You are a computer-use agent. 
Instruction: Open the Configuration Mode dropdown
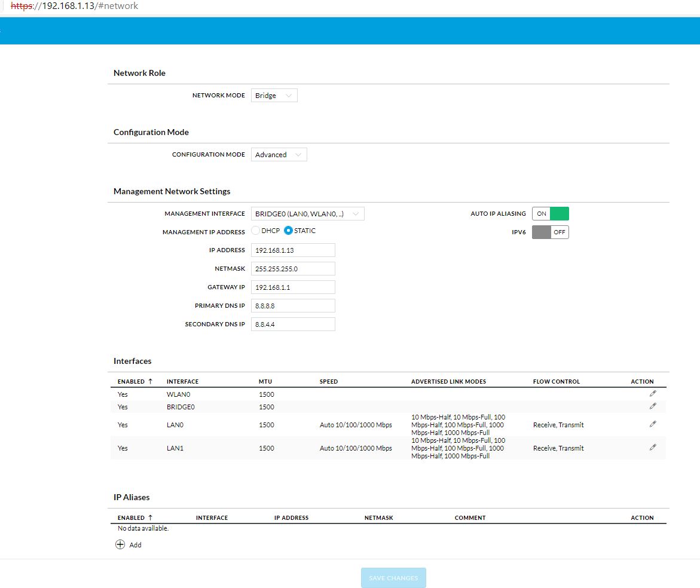click(x=279, y=155)
